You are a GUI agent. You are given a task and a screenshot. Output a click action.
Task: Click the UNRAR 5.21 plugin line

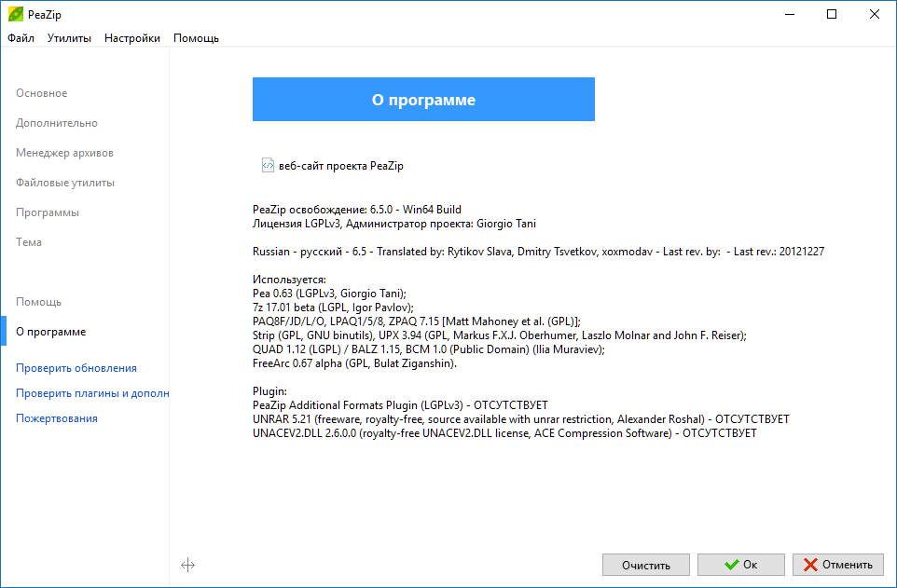(x=521, y=419)
